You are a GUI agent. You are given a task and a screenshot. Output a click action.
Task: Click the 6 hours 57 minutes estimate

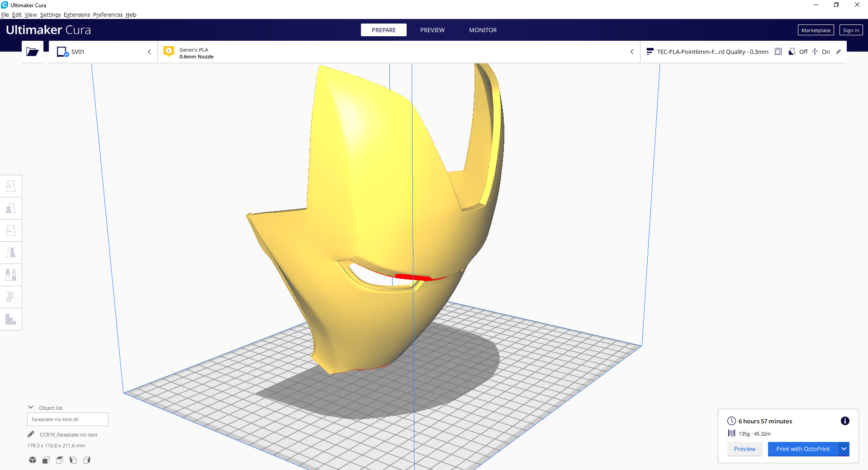coord(765,421)
